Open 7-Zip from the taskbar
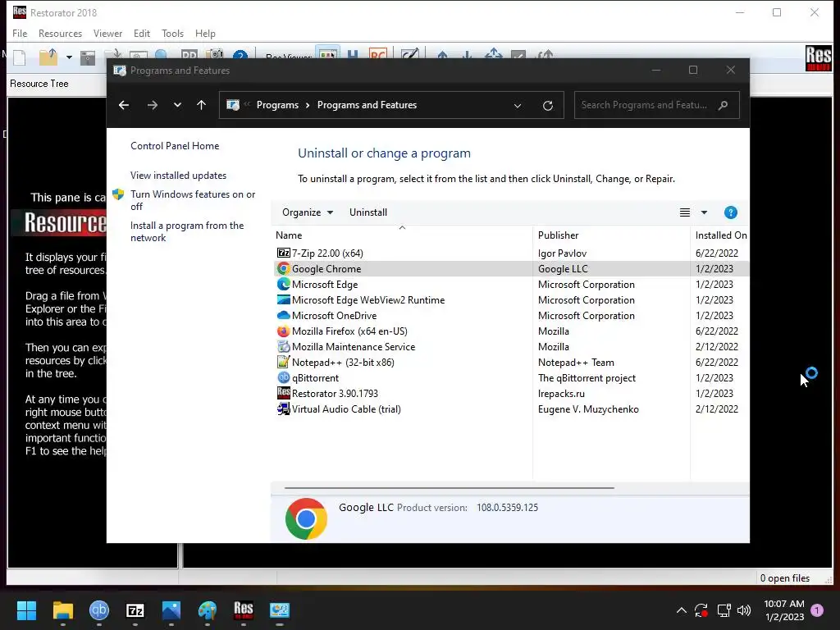This screenshot has width=840, height=630. coord(135,610)
